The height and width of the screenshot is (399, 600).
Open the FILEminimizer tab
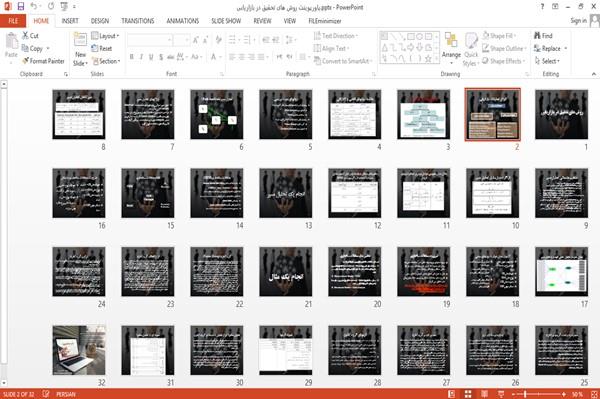click(x=324, y=21)
